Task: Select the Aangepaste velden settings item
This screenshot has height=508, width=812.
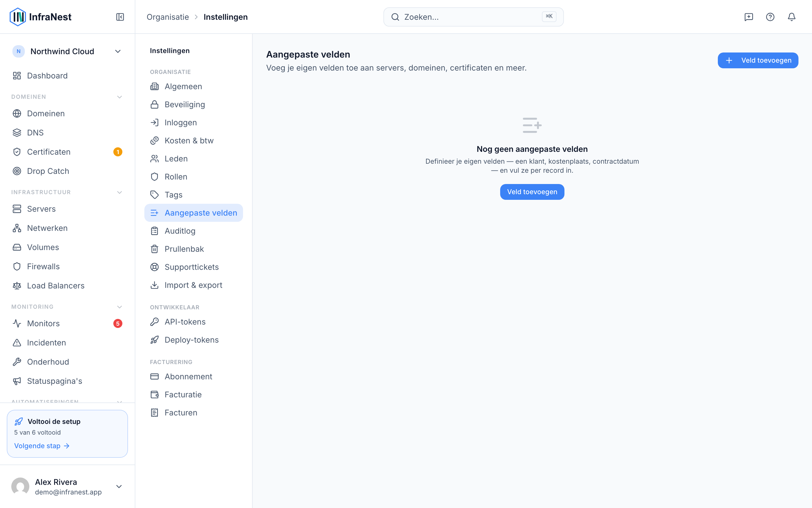Action: point(194,213)
